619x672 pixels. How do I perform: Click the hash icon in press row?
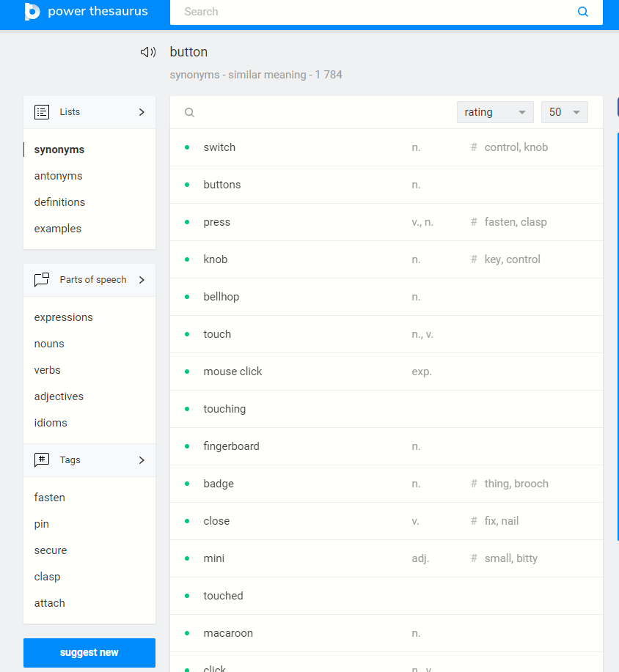474,222
